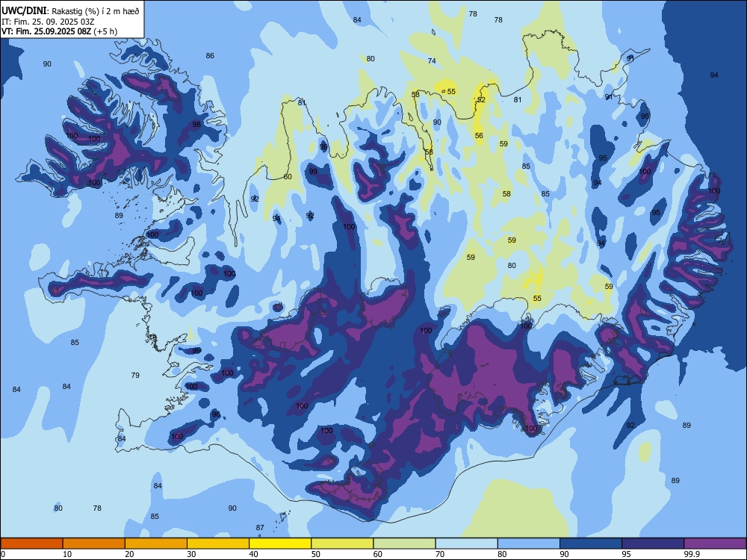Image resolution: width=747 pixels, height=560 pixels.
Task: Click the 'Rakastig (%) í 2 m hæð' label
Action: click(96, 11)
